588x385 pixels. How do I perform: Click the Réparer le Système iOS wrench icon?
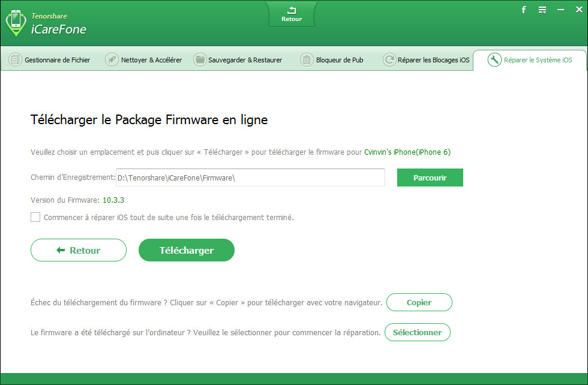click(x=494, y=59)
